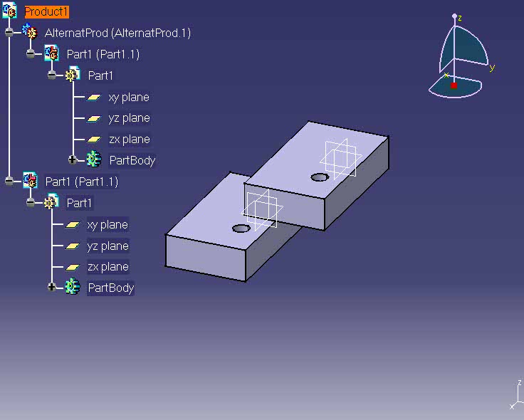Click the front face of the front block

[206, 258]
